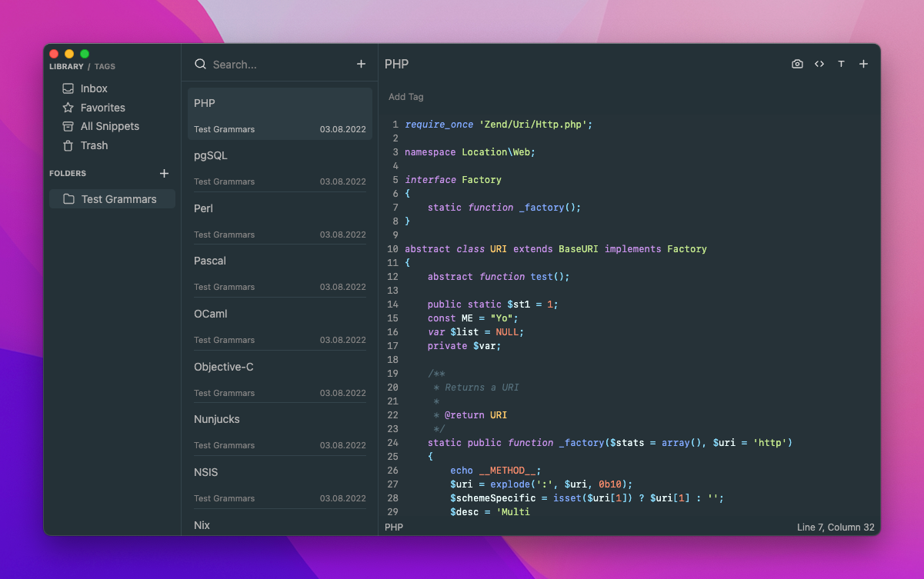Screen dimensions: 924x579
Task: Click the 'Returns a URI' comment line
Action: tap(476, 388)
